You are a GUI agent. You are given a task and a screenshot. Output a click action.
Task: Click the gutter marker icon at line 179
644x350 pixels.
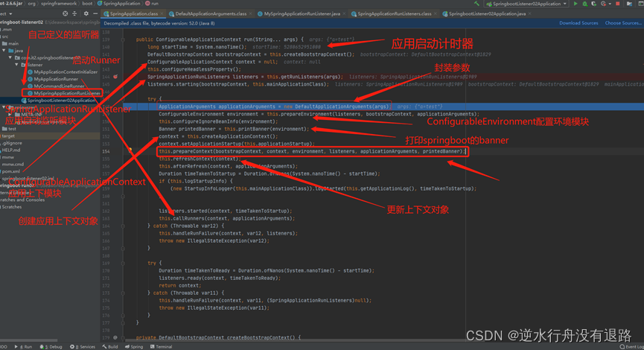[115, 337]
